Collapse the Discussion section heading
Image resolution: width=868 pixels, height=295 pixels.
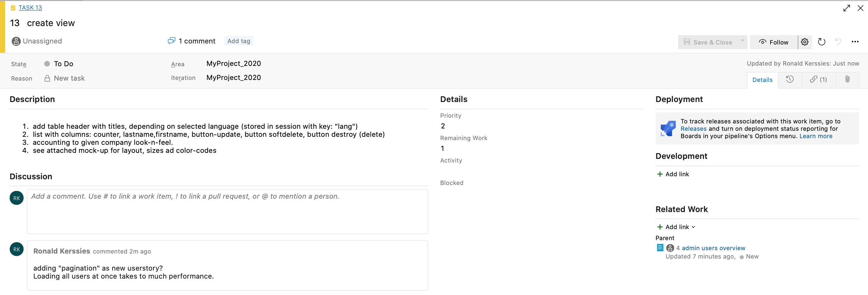tap(31, 177)
